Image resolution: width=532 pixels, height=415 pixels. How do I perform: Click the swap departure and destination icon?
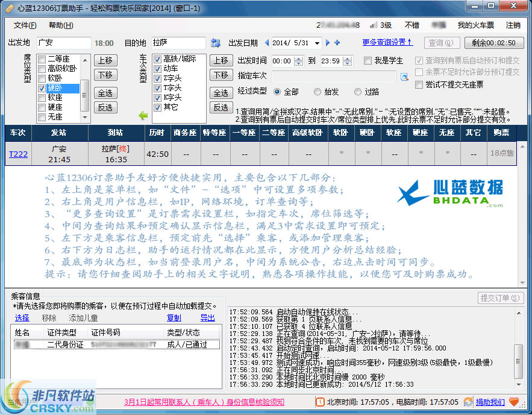[x=216, y=43]
